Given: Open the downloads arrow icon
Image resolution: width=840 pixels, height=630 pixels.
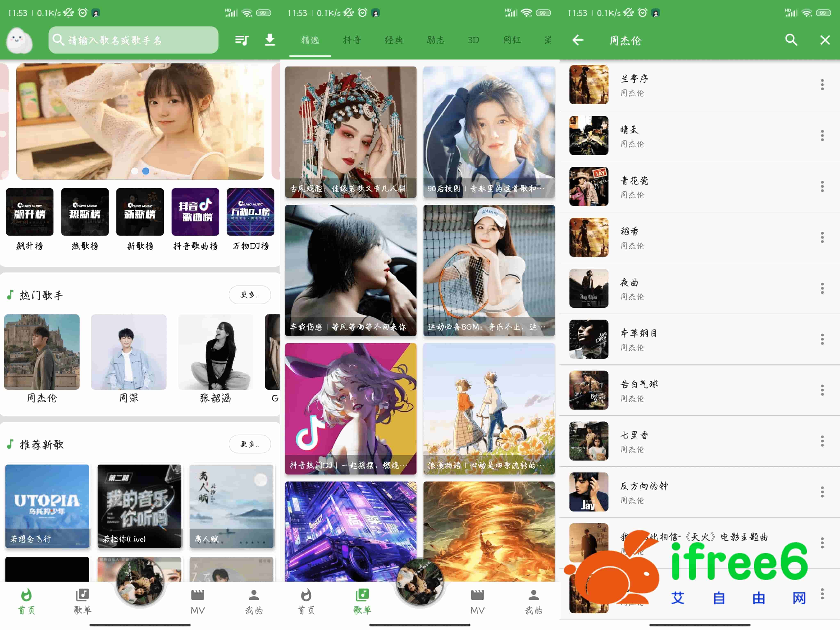Looking at the screenshot, I should (x=270, y=40).
